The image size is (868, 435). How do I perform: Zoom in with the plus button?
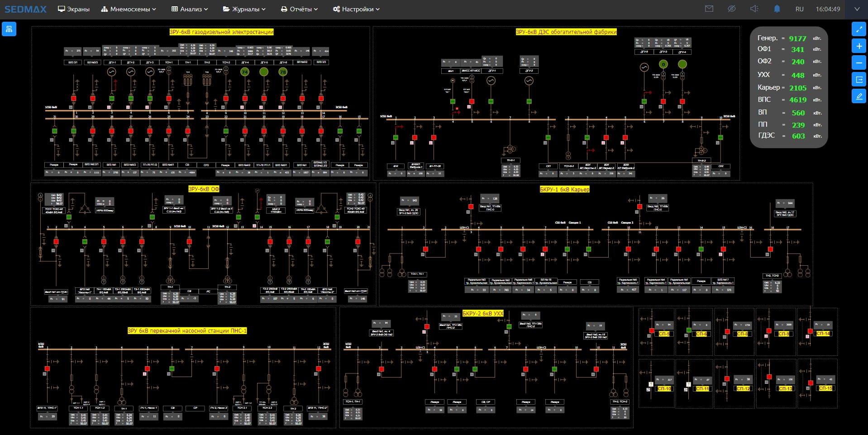(858, 46)
